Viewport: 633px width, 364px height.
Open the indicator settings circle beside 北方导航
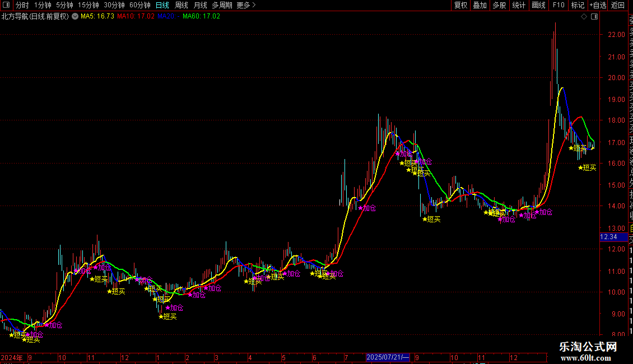[75, 17]
